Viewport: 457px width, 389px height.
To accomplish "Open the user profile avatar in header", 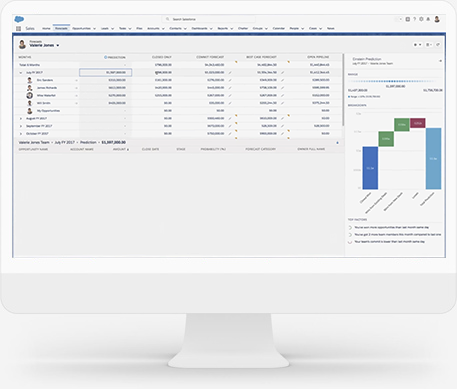I will (437, 19).
